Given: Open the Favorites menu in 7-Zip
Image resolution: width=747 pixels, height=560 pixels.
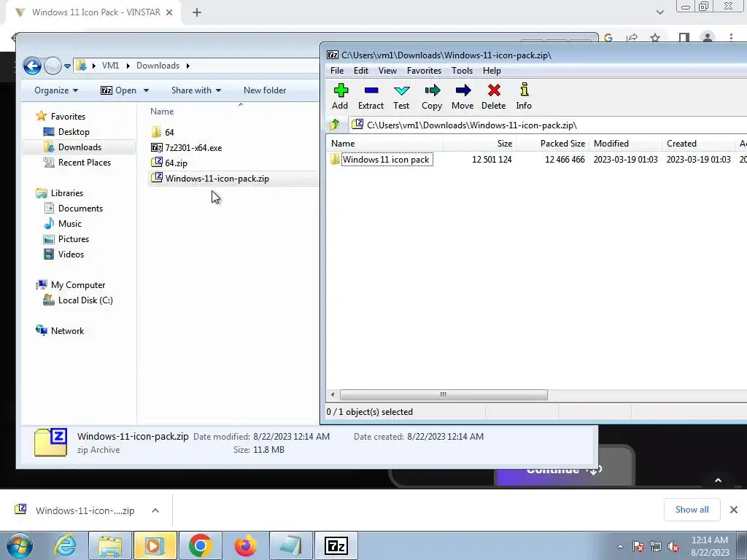Looking at the screenshot, I should [424, 71].
